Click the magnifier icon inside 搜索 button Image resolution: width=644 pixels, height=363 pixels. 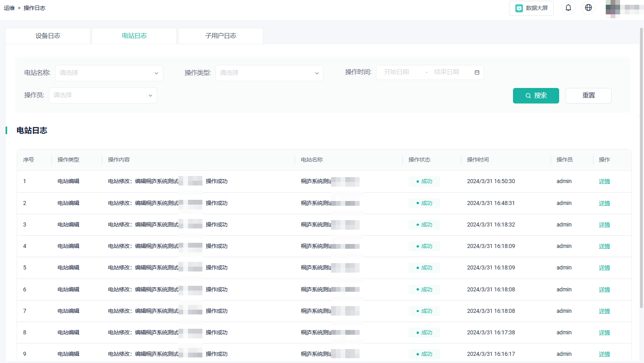528,96
